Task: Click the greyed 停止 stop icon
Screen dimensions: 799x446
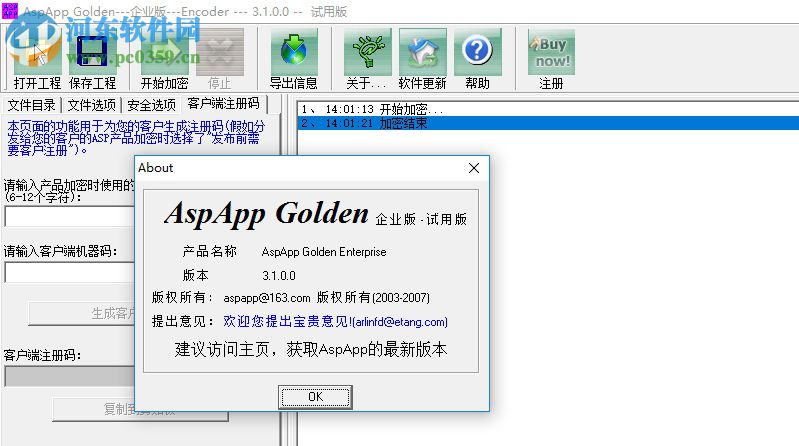Action: tap(220, 53)
